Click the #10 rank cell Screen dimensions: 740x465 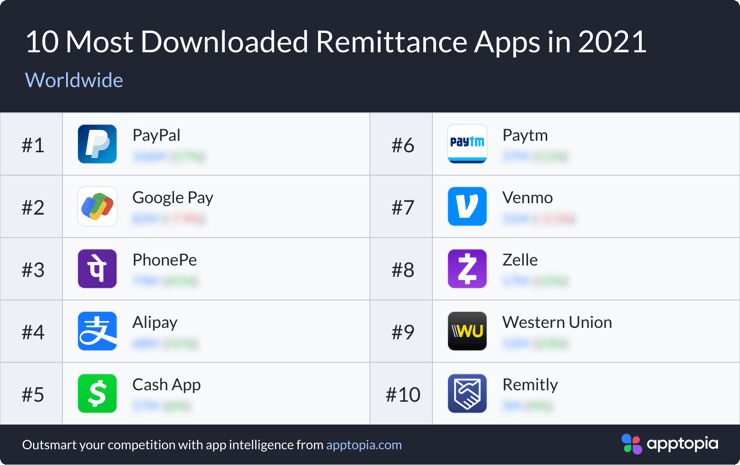tap(403, 394)
